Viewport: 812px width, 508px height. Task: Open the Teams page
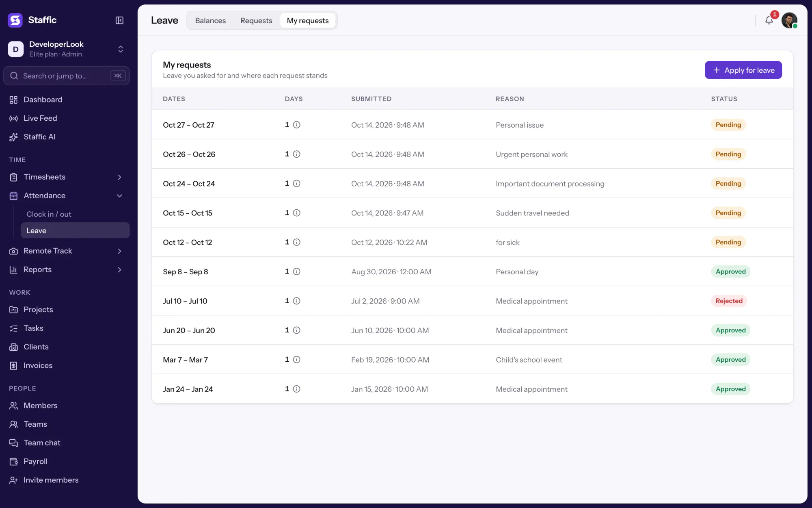click(x=66, y=424)
